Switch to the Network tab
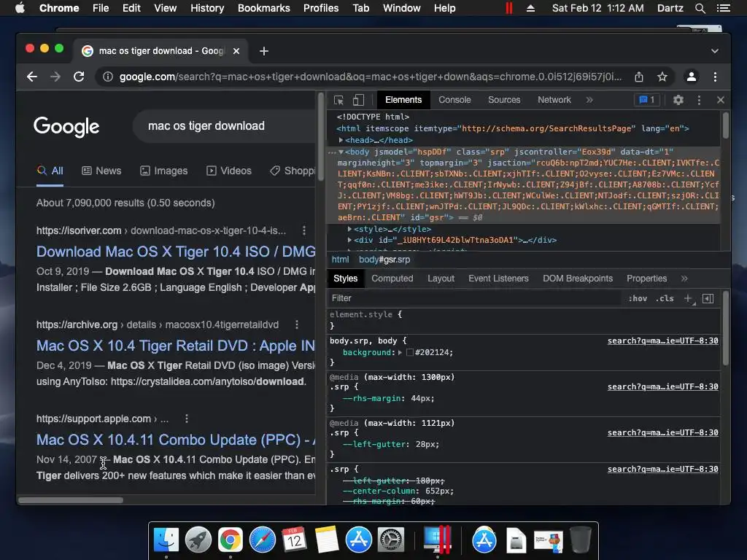The height and width of the screenshot is (560, 747). (554, 100)
